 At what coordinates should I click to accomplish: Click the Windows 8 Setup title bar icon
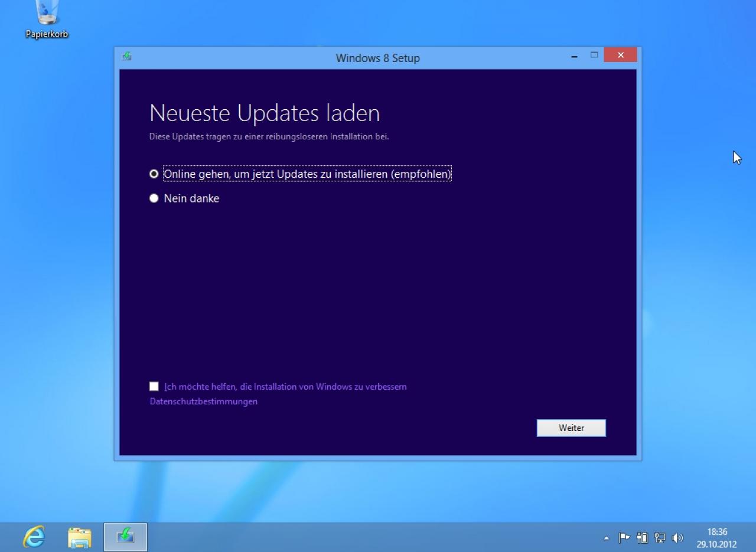(x=126, y=57)
